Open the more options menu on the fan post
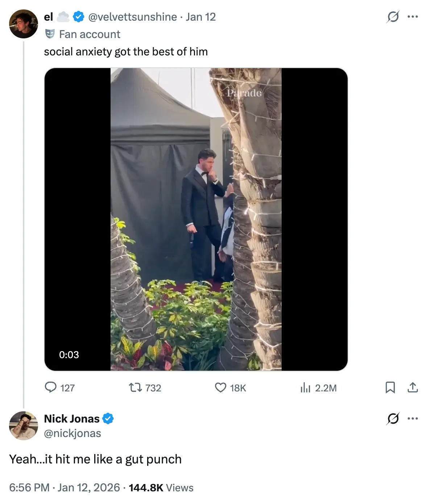 (413, 17)
